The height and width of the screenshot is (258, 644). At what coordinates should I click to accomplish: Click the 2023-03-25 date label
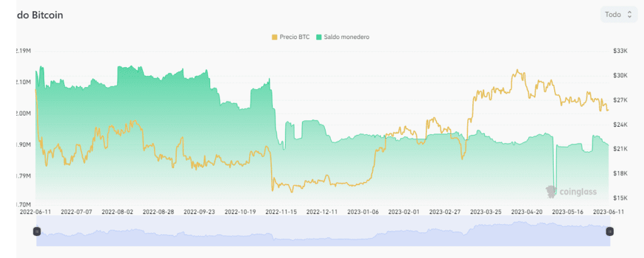pos(486,212)
